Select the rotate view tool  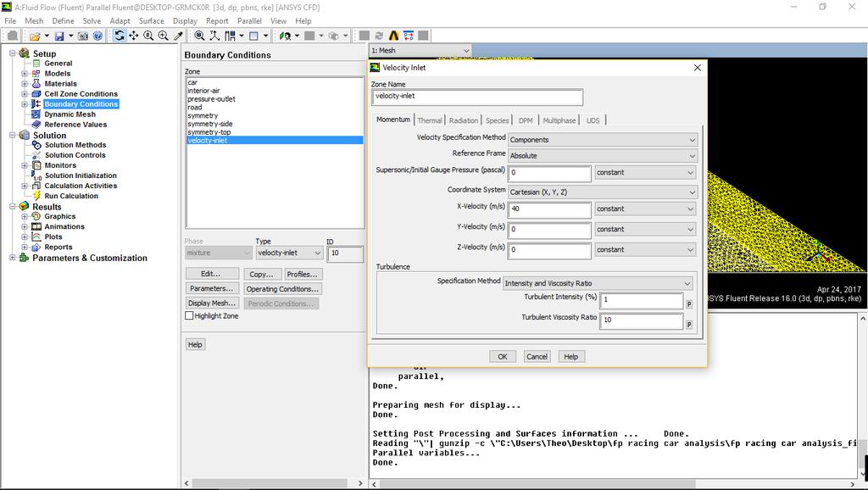tap(119, 36)
